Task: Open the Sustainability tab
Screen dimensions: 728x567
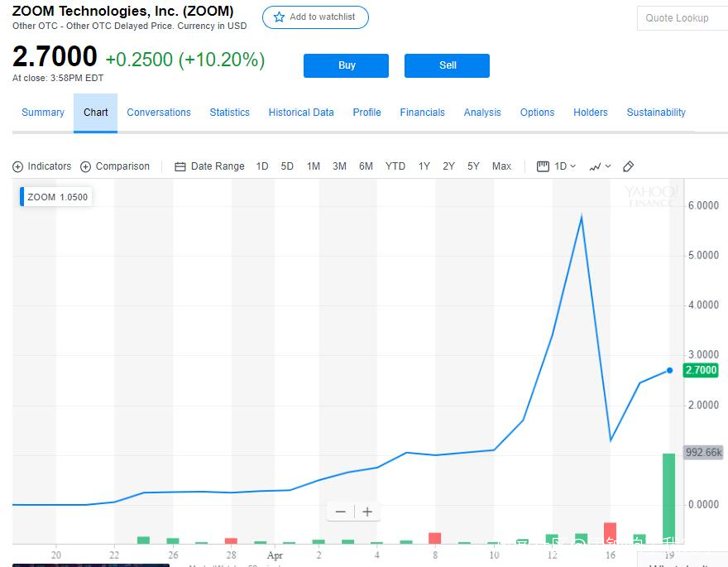Action: (x=655, y=113)
